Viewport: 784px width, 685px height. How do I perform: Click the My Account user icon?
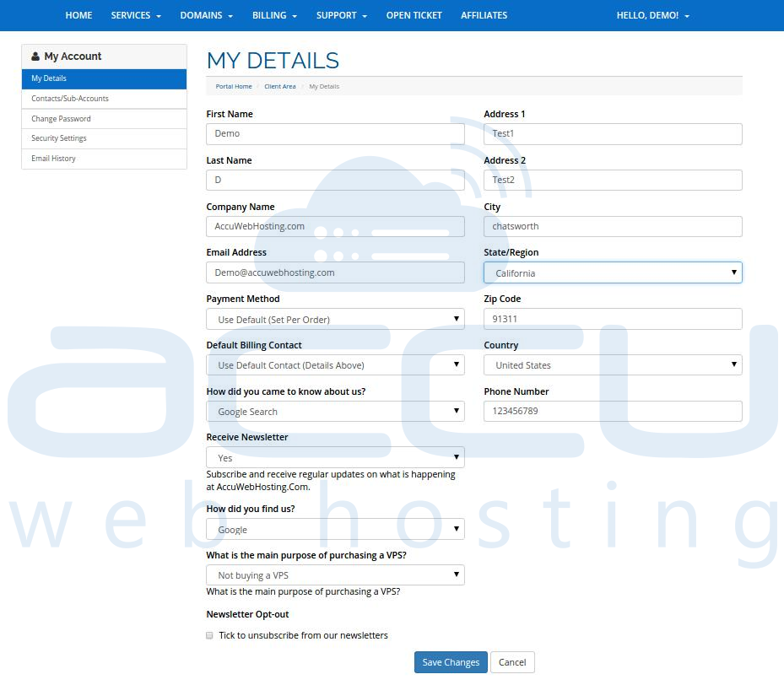pos(35,57)
